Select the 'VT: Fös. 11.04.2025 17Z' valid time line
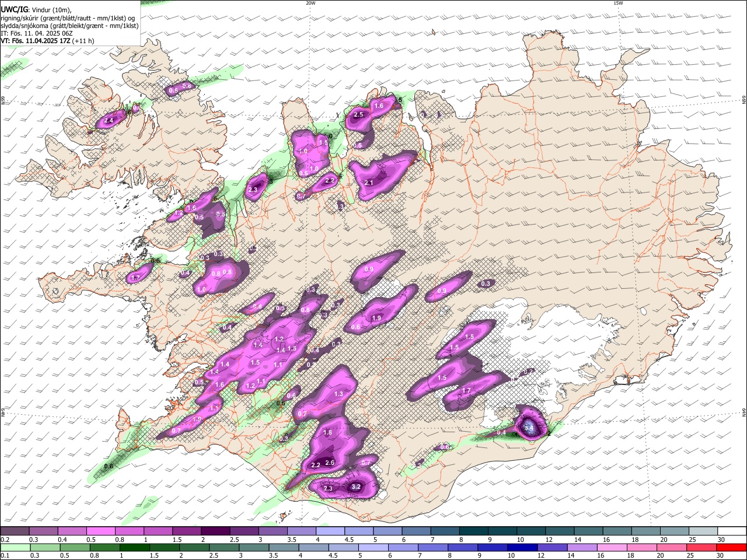This screenshot has width=747, height=560. click(36, 41)
